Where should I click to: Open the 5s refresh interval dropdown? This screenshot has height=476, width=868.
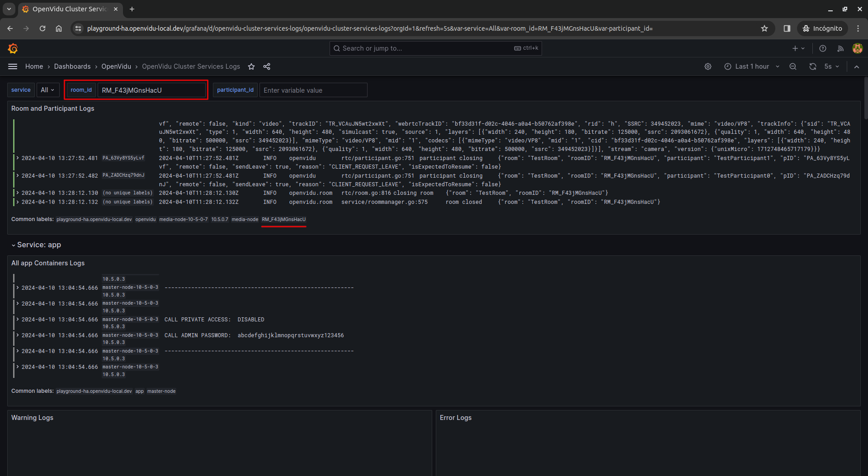[831, 66]
